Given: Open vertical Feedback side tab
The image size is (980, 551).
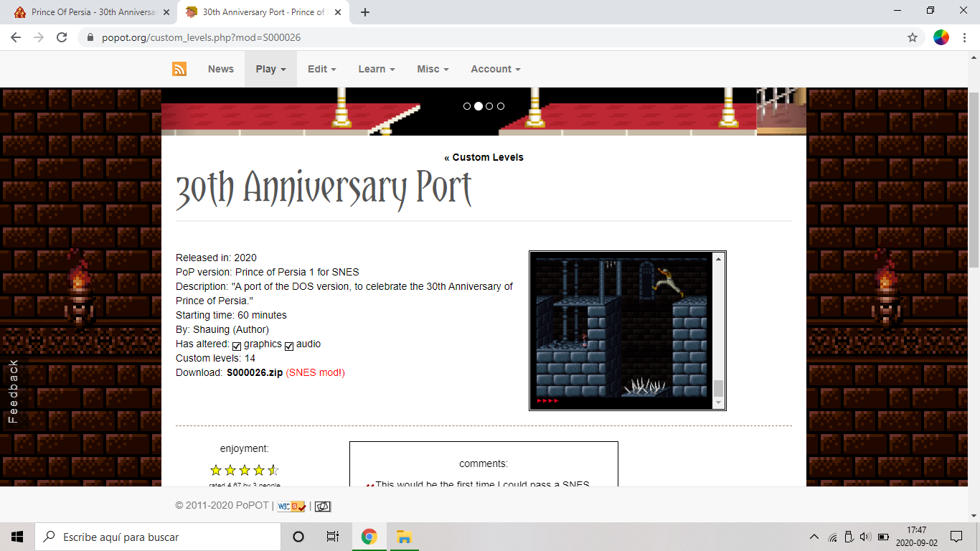Looking at the screenshot, I should [12, 392].
